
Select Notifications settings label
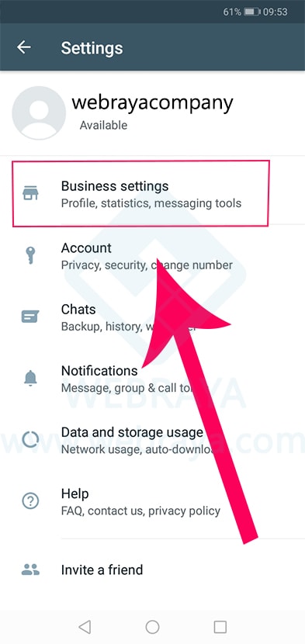pyautogui.click(x=99, y=371)
